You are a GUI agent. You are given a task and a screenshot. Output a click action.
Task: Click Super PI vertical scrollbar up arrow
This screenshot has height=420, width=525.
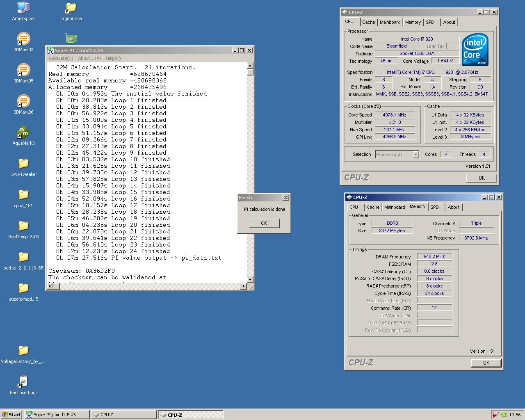250,66
